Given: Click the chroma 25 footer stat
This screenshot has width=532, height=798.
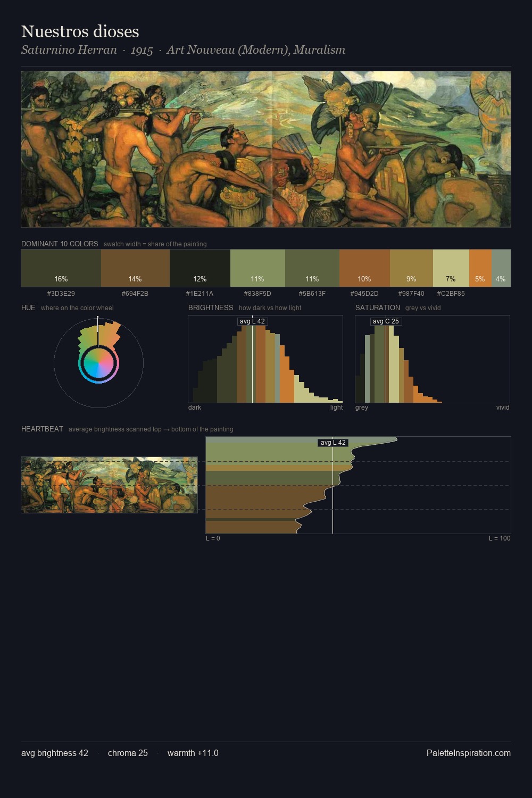Looking at the screenshot, I should (128, 753).
